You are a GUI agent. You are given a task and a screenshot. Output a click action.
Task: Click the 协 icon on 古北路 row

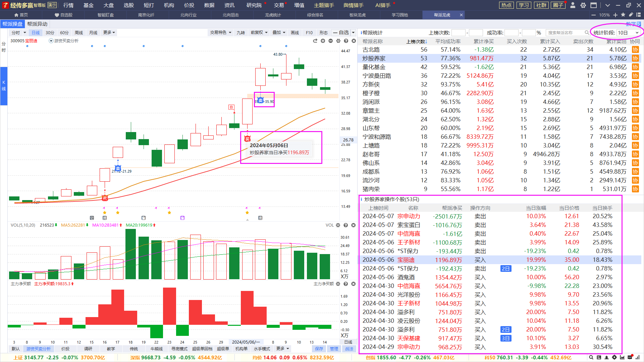(635, 50)
